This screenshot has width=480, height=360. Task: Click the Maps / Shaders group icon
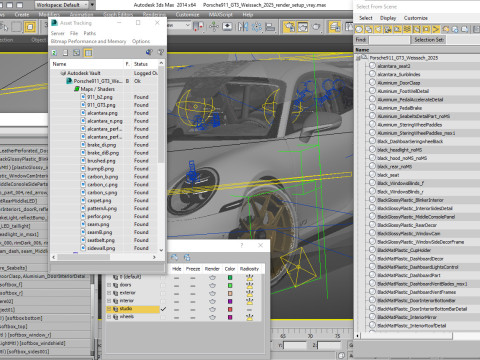pyautogui.click(x=77, y=89)
